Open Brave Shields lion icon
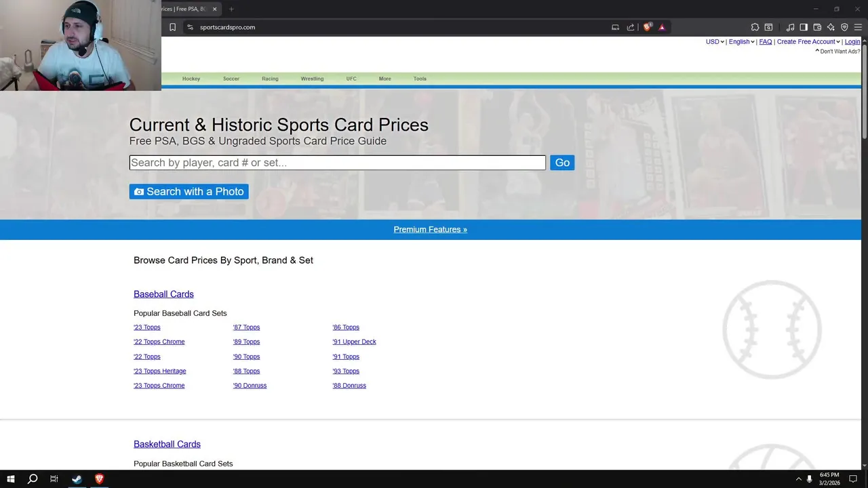Image resolution: width=868 pixels, height=488 pixels. click(x=647, y=27)
